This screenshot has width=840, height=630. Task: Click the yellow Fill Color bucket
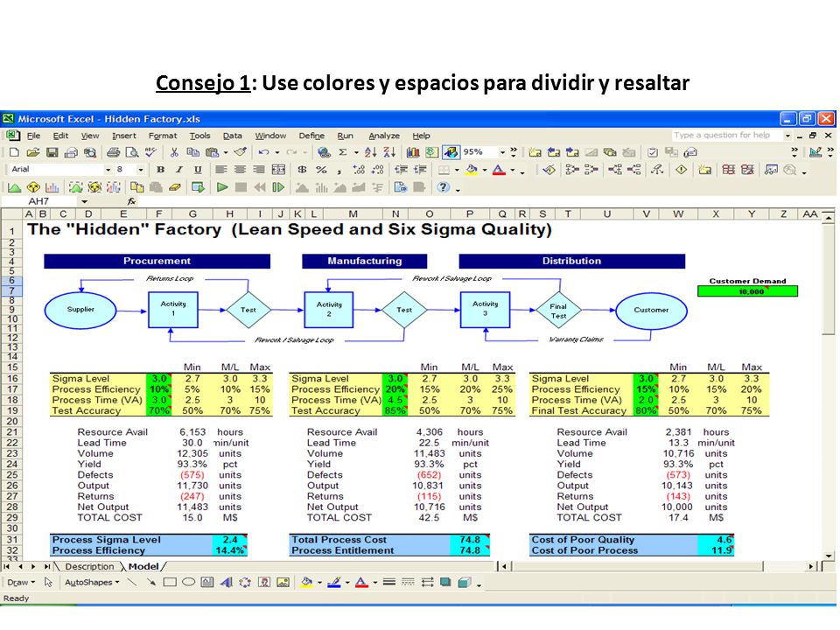click(472, 170)
